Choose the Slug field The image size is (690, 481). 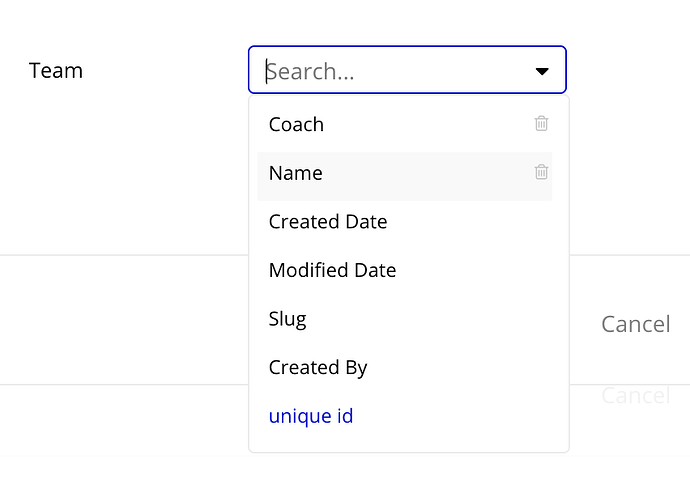(x=288, y=319)
